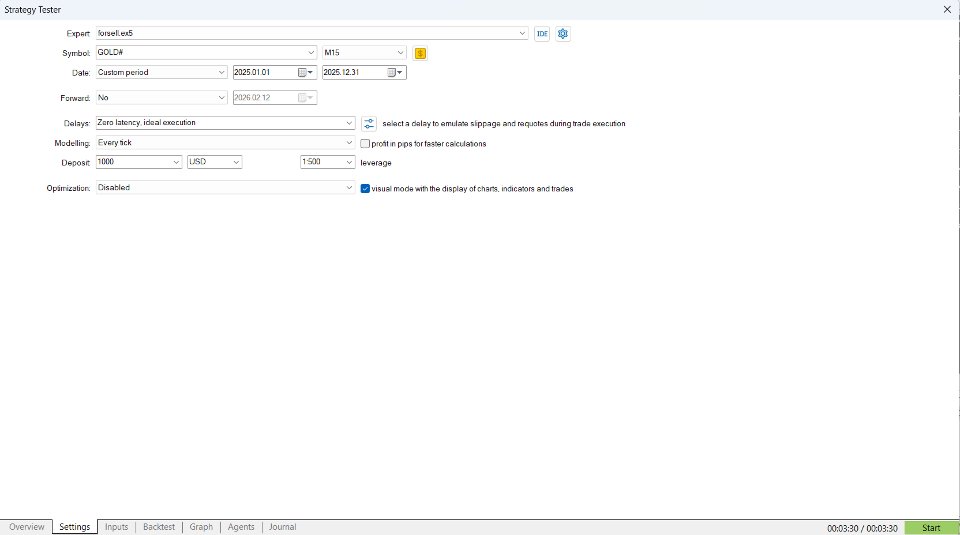Open the Agents tab

click(241, 527)
